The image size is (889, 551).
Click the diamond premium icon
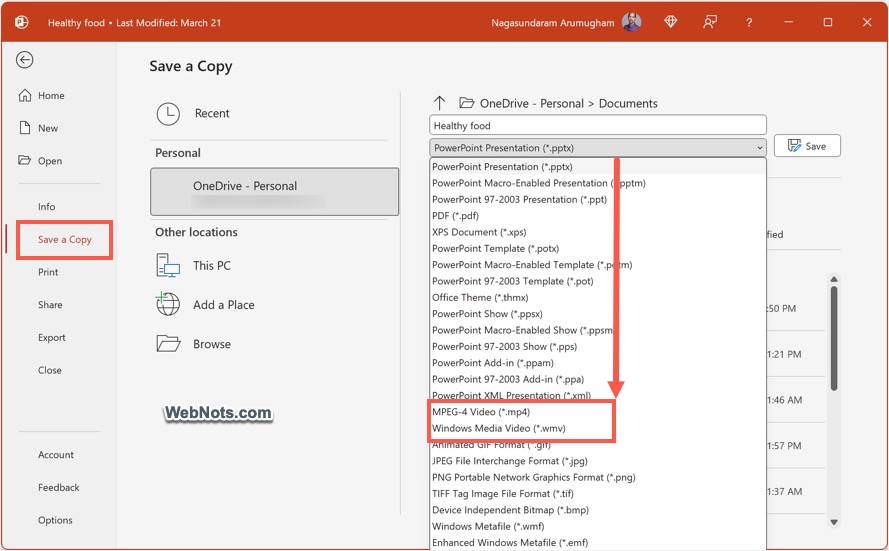point(671,22)
